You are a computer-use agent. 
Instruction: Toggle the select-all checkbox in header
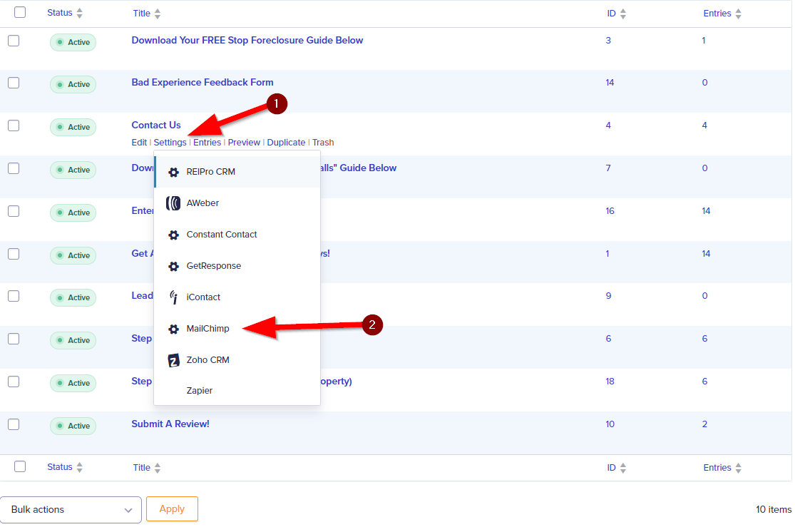[20, 12]
